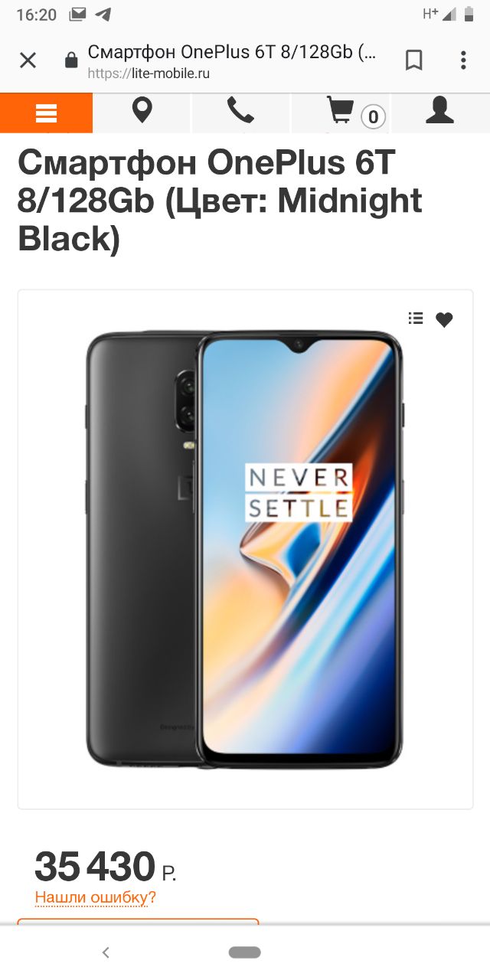490x980 pixels.
Task: Bookmark this page in the browser
Action: click(x=414, y=60)
